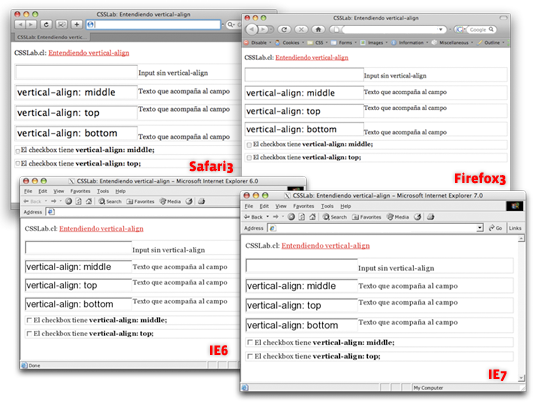Click the Search button in IE6 toolbar
Viewport: 535px width, 405px height.
pos(110,201)
